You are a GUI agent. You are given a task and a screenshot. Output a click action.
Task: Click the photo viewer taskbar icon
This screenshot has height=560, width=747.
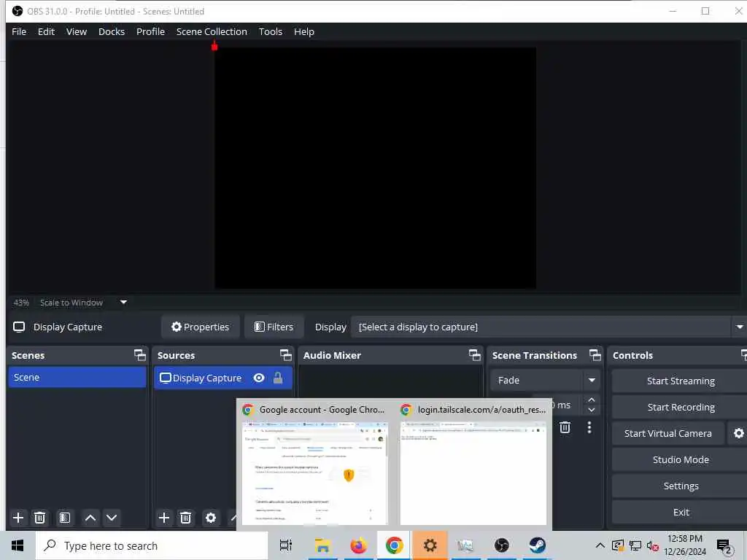pos(465,545)
